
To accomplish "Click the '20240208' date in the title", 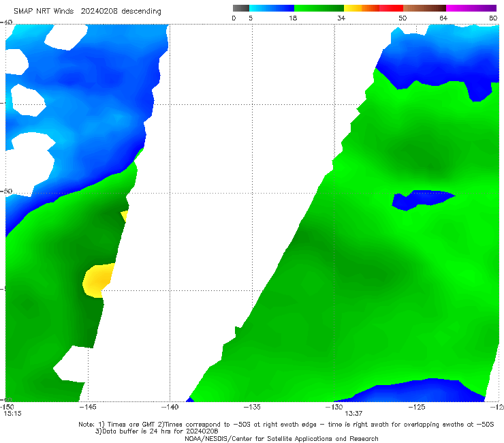I will coord(99,11).
